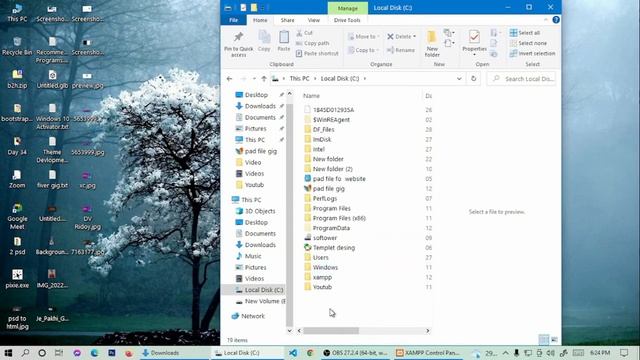Switch to the View ribbon tab
640x360 pixels.
[x=313, y=20]
